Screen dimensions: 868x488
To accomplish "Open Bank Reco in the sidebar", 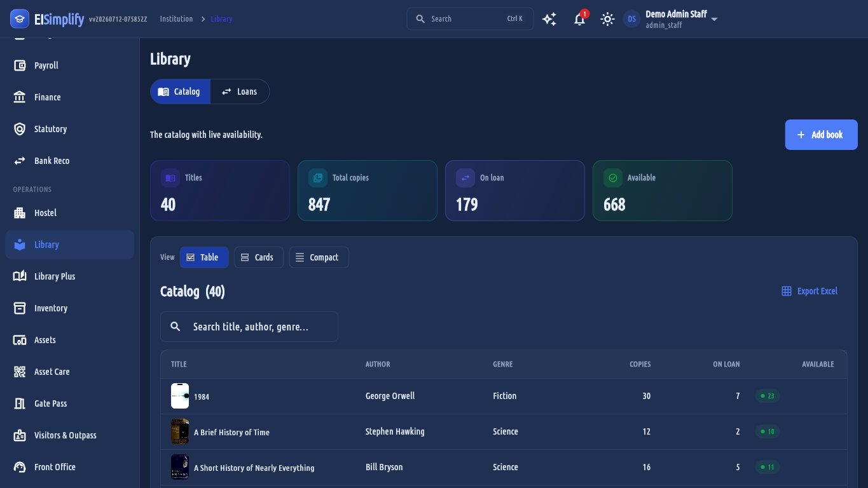I will 70,161.
